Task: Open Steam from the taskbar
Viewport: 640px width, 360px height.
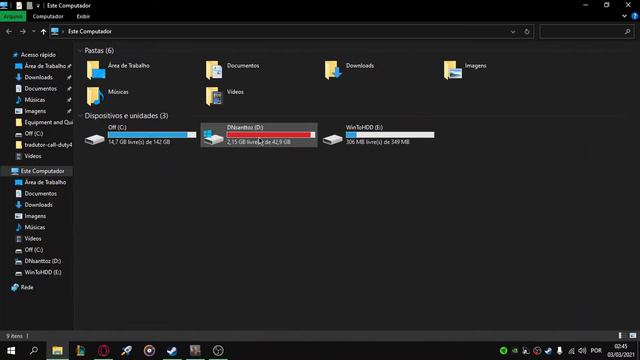Action: (x=172, y=351)
